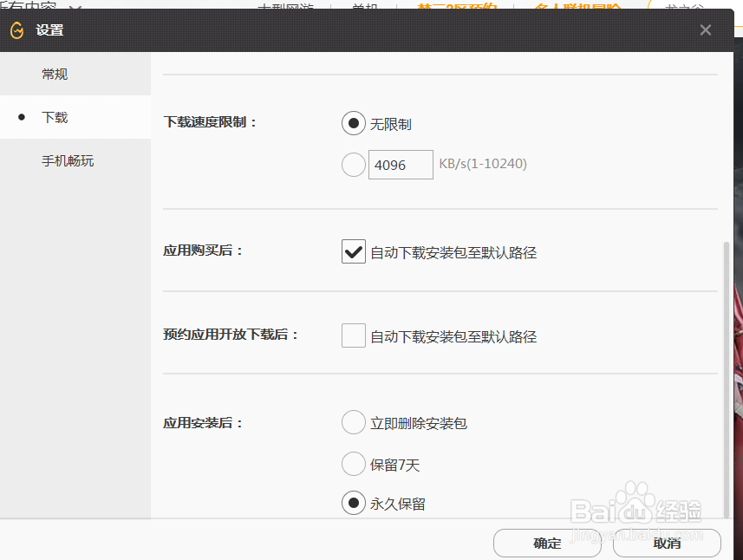Select the custom KB/s speed limit radio button

[x=354, y=165]
